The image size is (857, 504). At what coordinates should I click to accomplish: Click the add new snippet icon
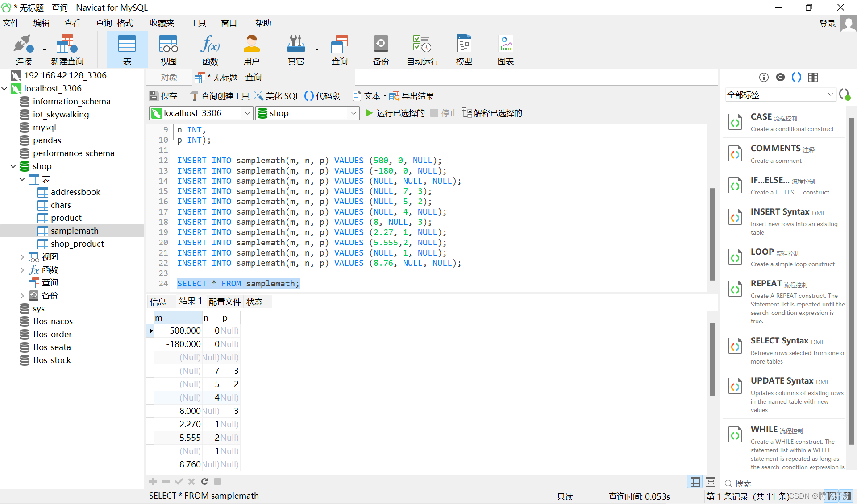pos(845,95)
